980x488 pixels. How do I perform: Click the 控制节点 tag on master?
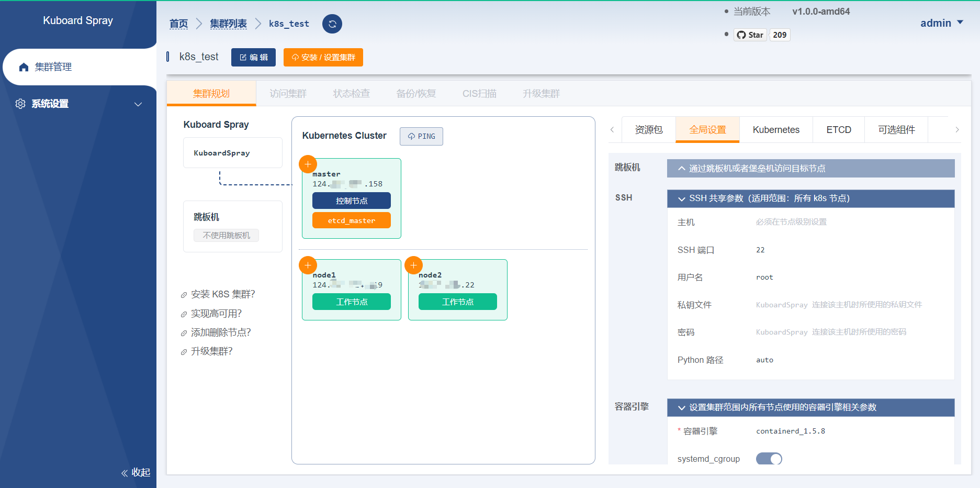click(352, 201)
